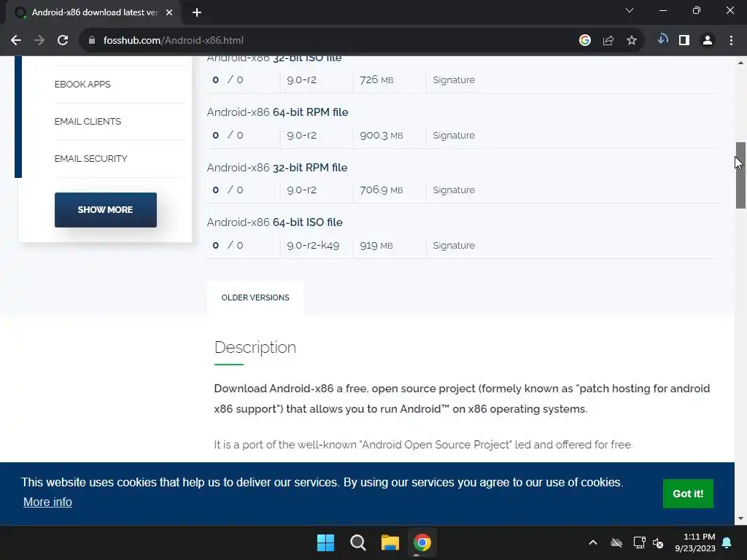
Task: Open the network status tray icon
Action: coord(639,542)
